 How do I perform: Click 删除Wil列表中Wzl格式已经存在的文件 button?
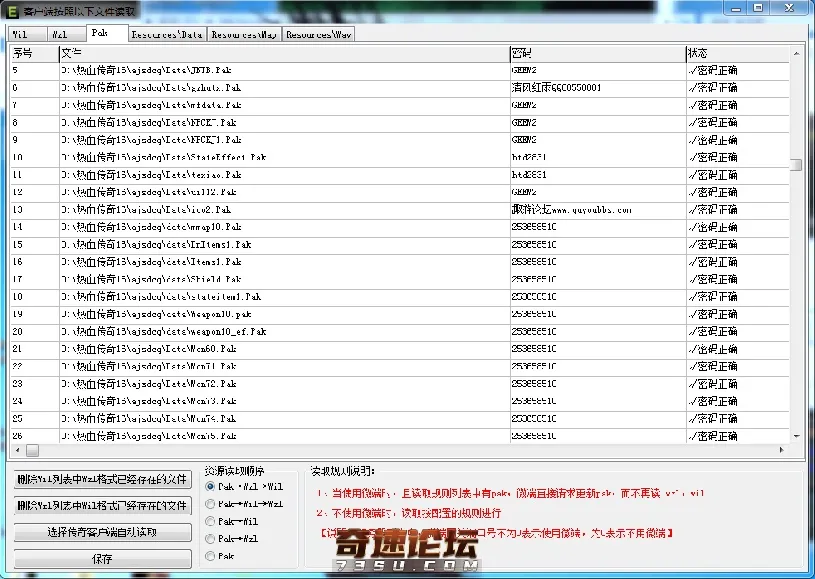[102, 479]
